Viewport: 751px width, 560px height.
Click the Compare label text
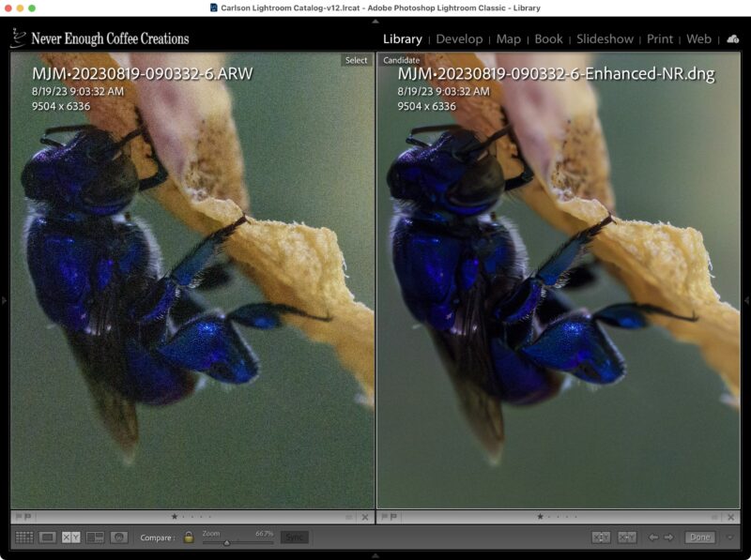pos(157,537)
